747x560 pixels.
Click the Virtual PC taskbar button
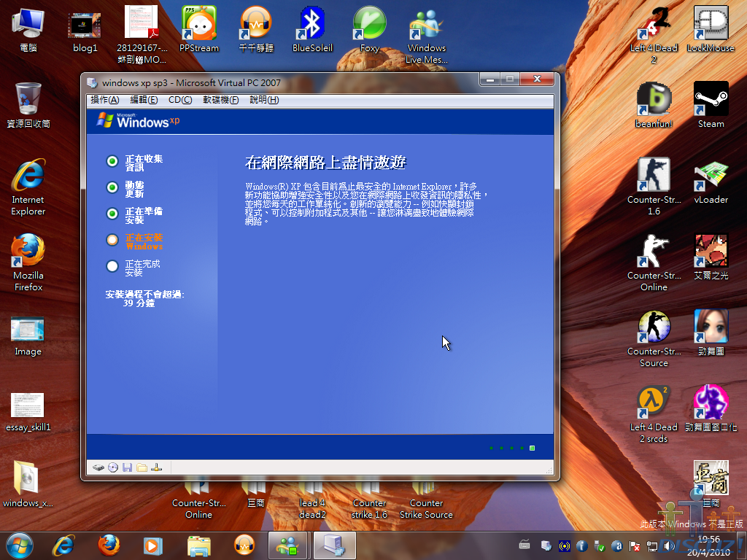tap(334, 545)
